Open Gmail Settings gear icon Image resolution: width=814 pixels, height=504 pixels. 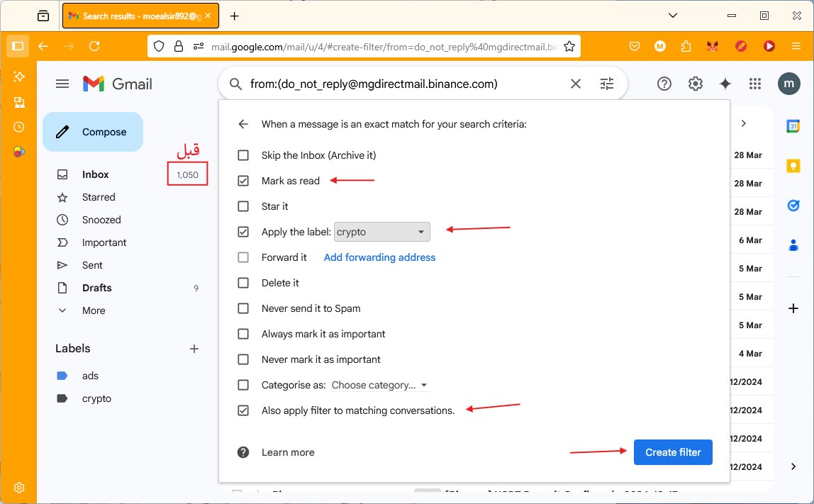click(695, 84)
